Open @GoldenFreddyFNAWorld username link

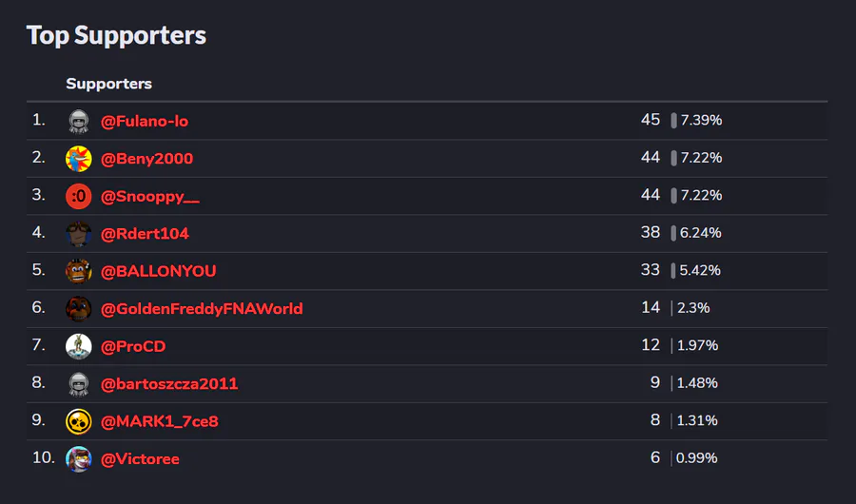pyautogui.click(x=202, y=308)
